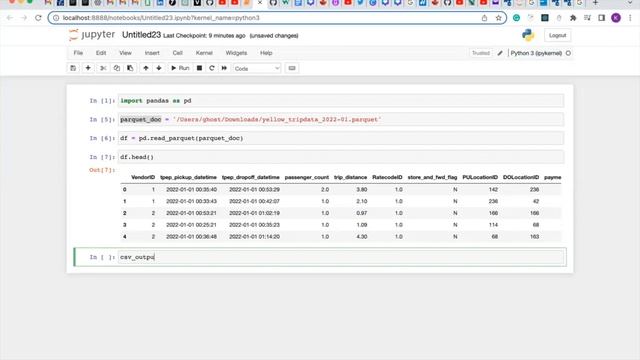The height and width of the screenshot is (360, 640).
Task: Click the df.head() cell
Action: (341, 157)
